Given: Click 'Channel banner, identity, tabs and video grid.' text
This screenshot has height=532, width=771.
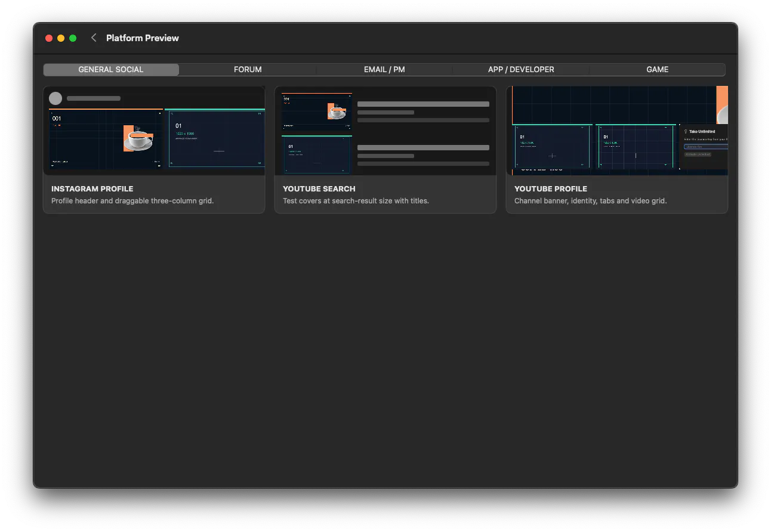Looking at the screenshot, I should (591, 201).
